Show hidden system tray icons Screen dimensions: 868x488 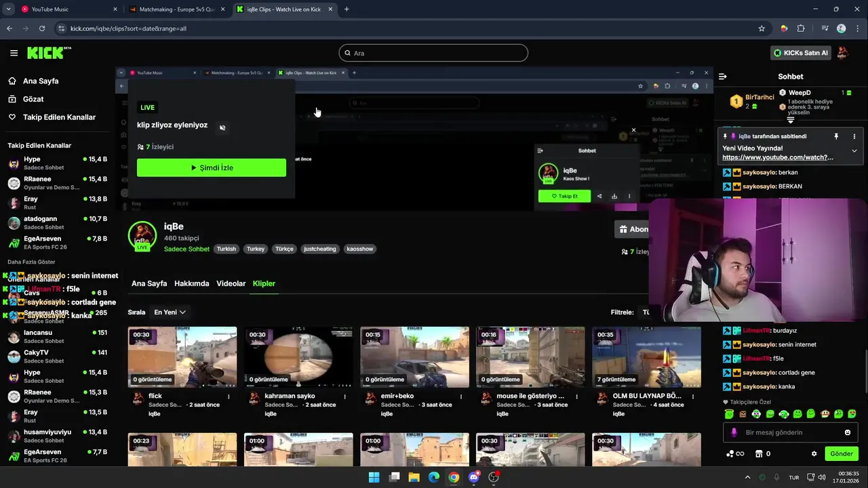pos(748,477)
